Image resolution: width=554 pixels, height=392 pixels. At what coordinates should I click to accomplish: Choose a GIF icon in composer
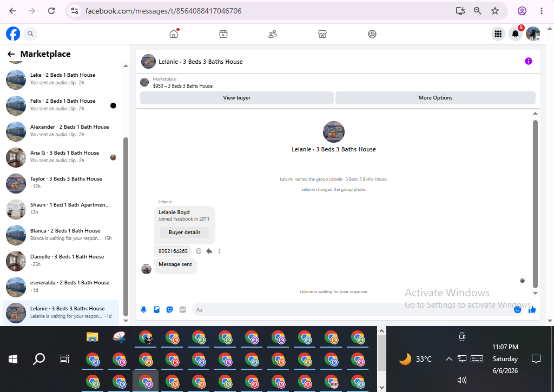[183, 310]
